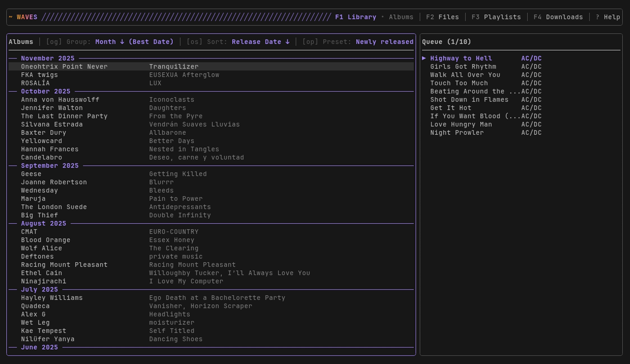Viewport: 630px width, 364px height.
Task: Select Yellowcard's Better Days album
Action: click(x=211, y=141)
